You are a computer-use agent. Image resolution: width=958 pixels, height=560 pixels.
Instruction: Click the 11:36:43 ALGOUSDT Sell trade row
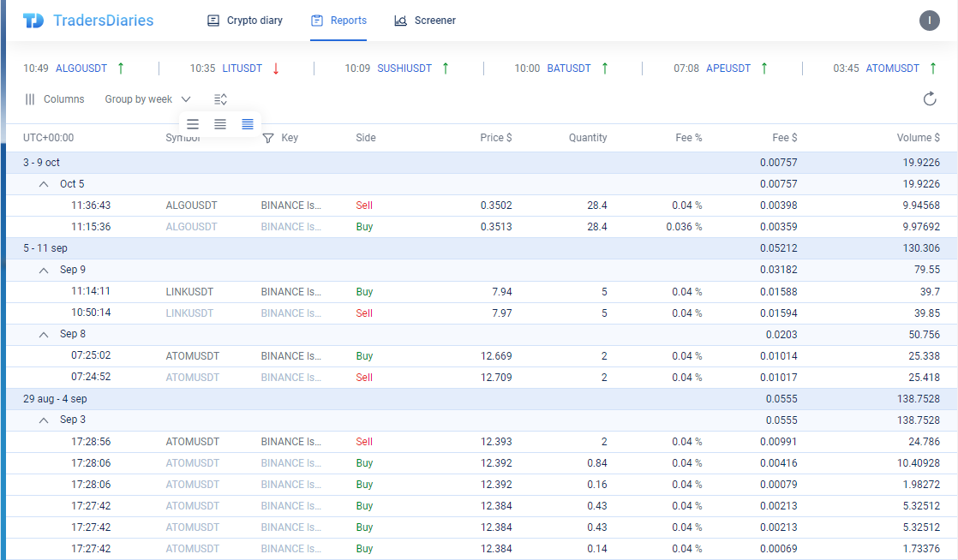point(343,205)
